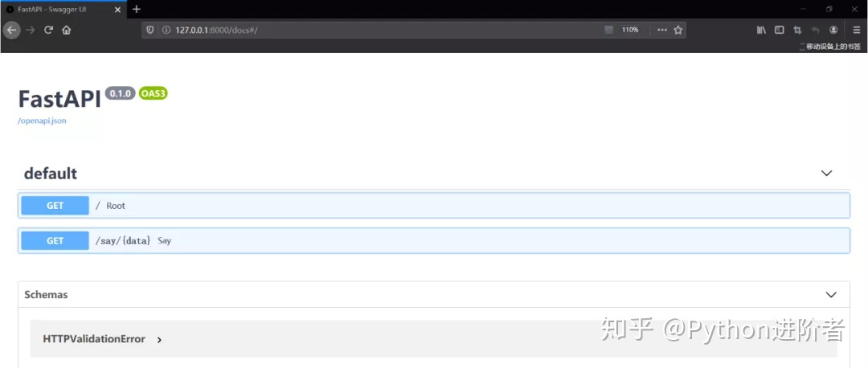The height and width of the screenshot is (368, 868).
Task: Expand the GET / Root endpoint
Action: pyautogui.click(x=434, y=206)
